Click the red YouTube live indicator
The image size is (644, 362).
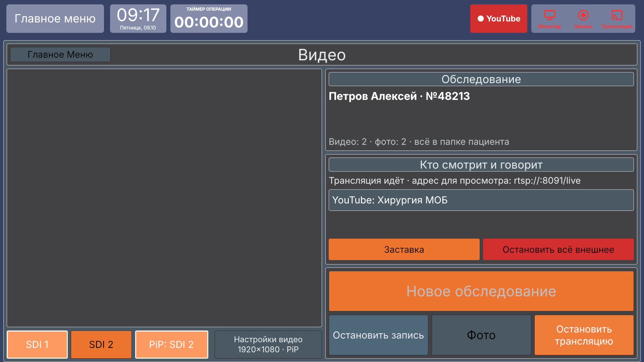(498, 18)
